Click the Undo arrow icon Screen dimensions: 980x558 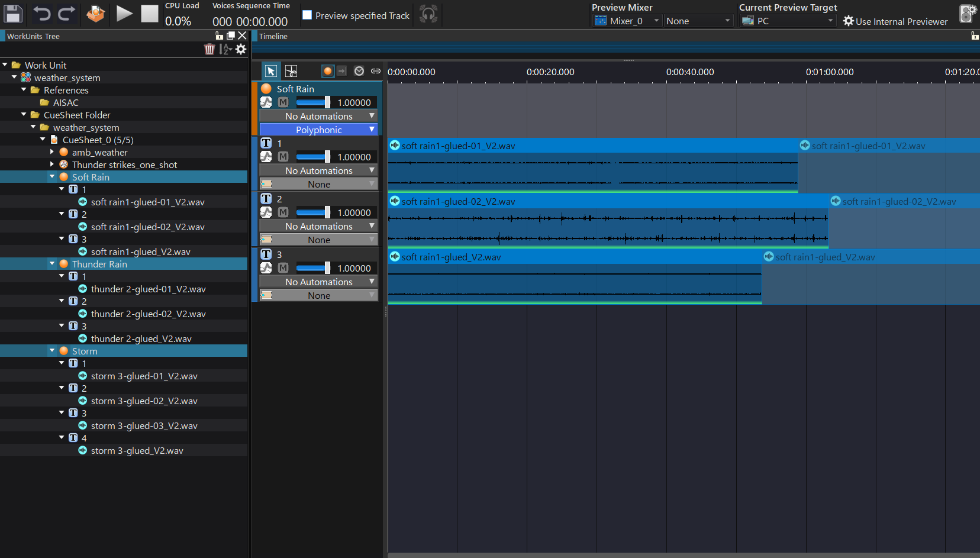[x=41, y=14]
